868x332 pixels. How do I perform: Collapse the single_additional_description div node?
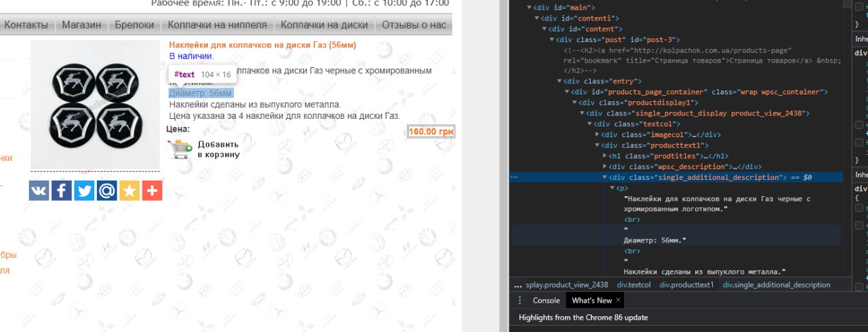[604, 177]
